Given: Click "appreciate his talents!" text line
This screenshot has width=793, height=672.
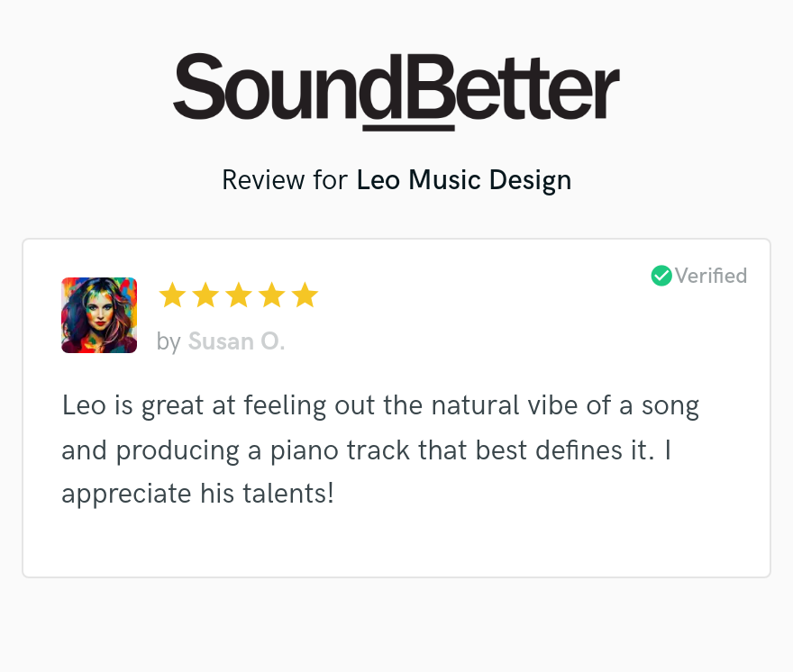Looking at the screenshot, I should tap(197, 494).
